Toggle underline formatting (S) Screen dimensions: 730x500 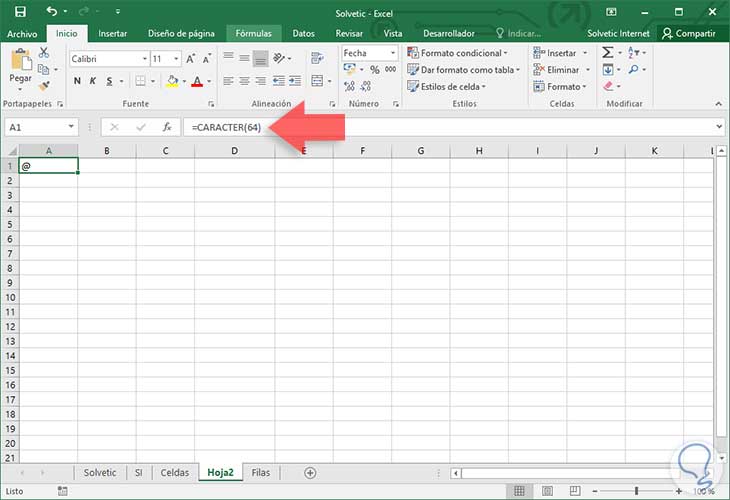pyautogui.click(x=109, y=81)
